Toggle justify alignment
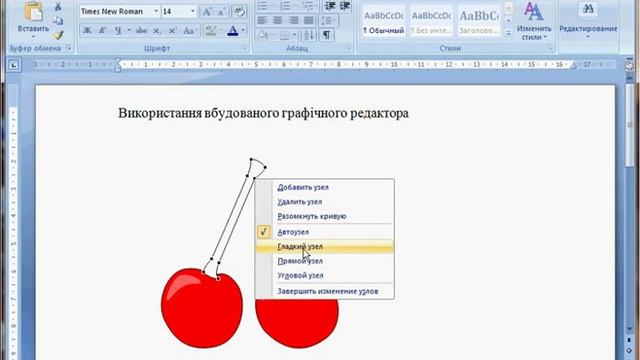Image resolution: width=640 pixels, height=360 pixels. (x=309, y=20)
